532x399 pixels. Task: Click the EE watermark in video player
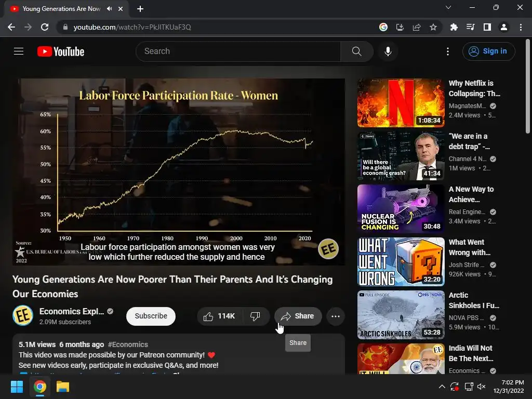[x=328, y=249]
